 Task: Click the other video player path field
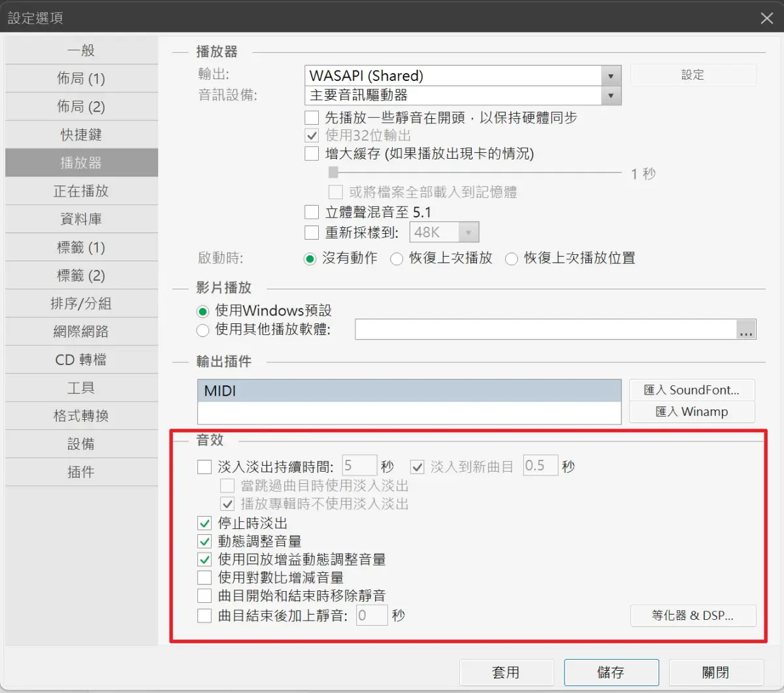point(546,329)
